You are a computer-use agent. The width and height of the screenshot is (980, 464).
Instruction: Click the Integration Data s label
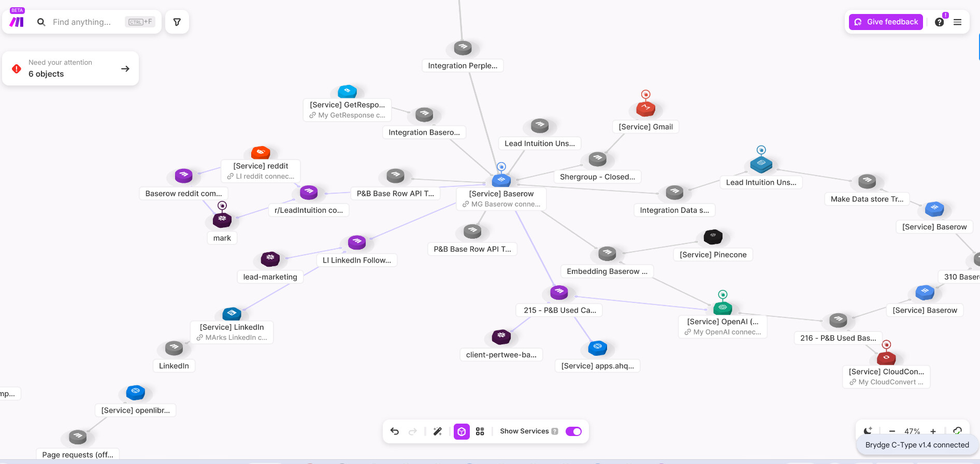(x=674, y=210)
